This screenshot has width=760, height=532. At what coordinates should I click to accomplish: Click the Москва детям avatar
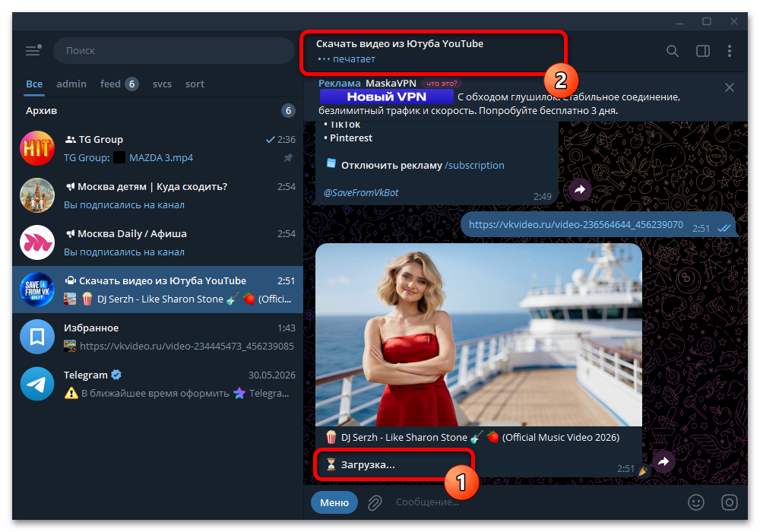pyautogui.click(x=36, y=195)
